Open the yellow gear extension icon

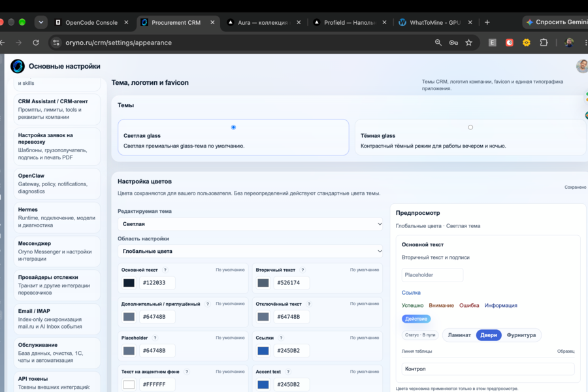click(527, 42)
